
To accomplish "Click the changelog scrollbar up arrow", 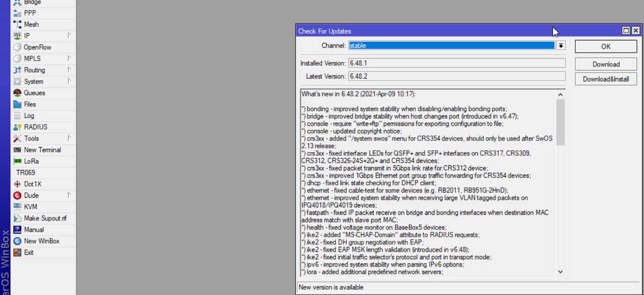I will (x=560, y=94).
